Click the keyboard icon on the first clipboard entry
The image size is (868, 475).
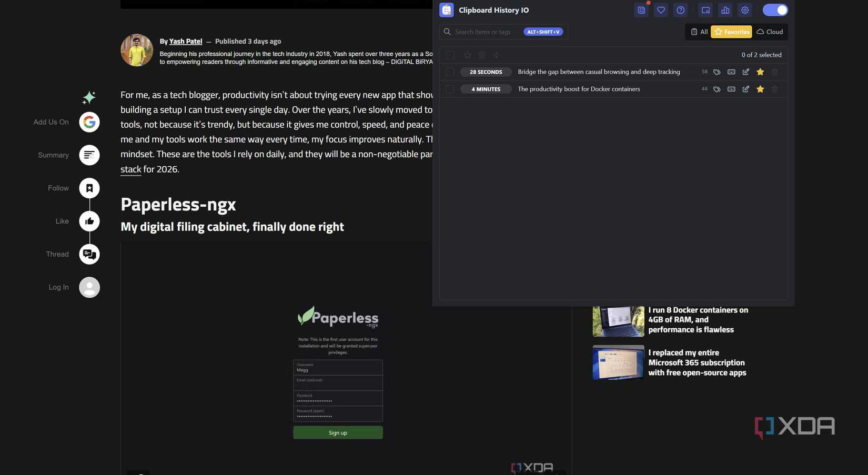tap(731, 72)
